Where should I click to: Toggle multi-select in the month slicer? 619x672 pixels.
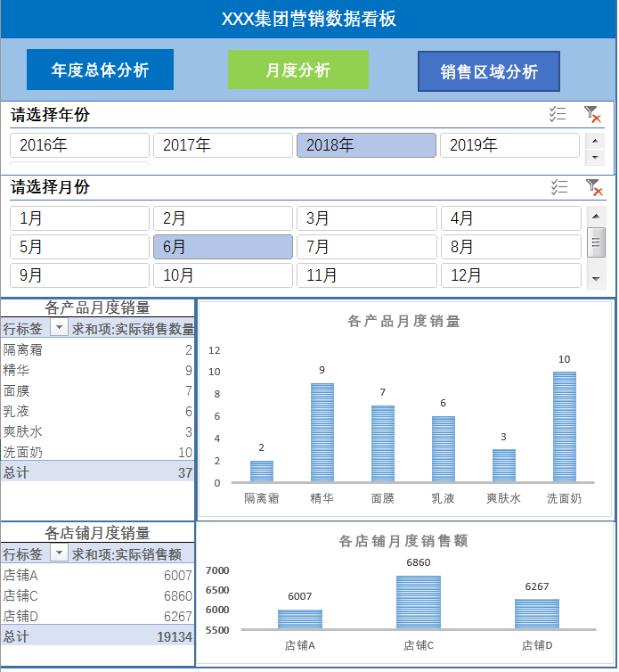tap(559, 187)
